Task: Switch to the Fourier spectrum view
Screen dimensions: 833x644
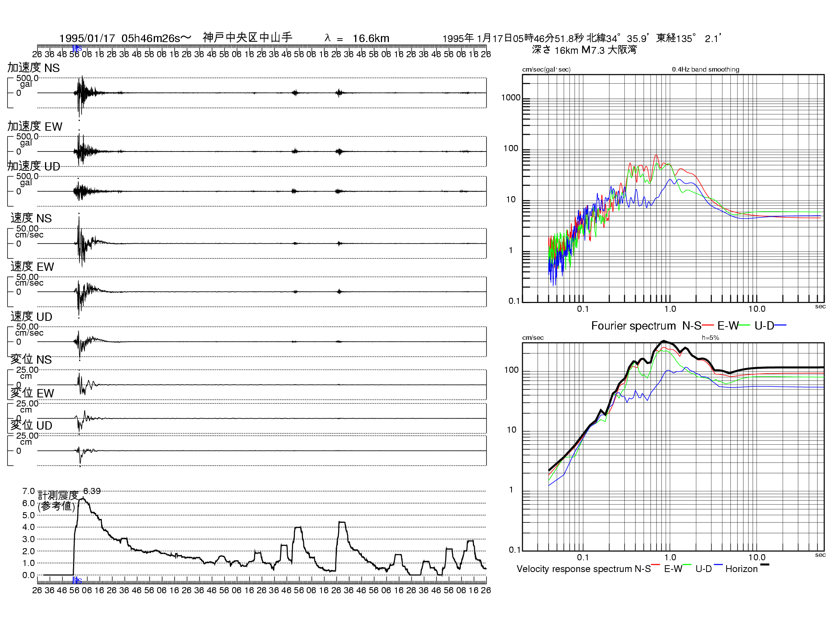Action: (633, 326)
